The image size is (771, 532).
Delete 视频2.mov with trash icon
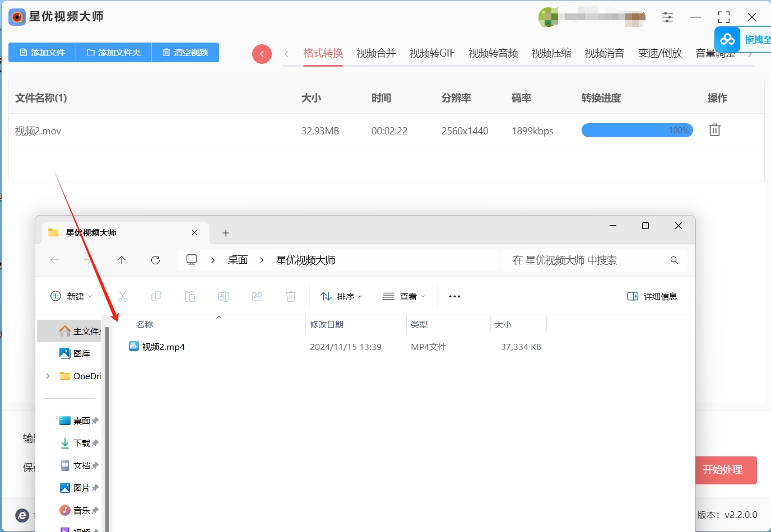(714, 130)
